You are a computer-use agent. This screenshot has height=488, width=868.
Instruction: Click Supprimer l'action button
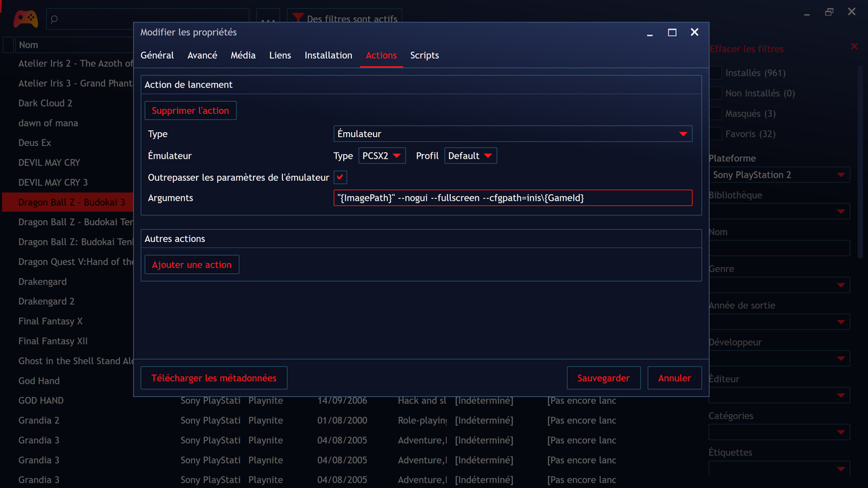(191, 110)
